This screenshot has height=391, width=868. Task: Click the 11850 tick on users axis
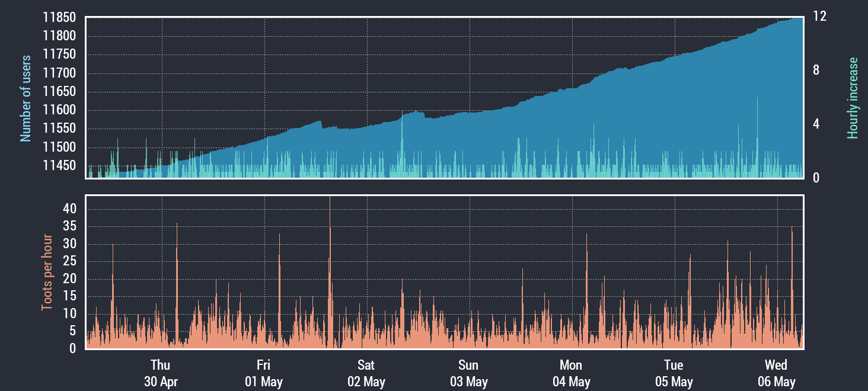pyautogui.click(x=59, y=18)
